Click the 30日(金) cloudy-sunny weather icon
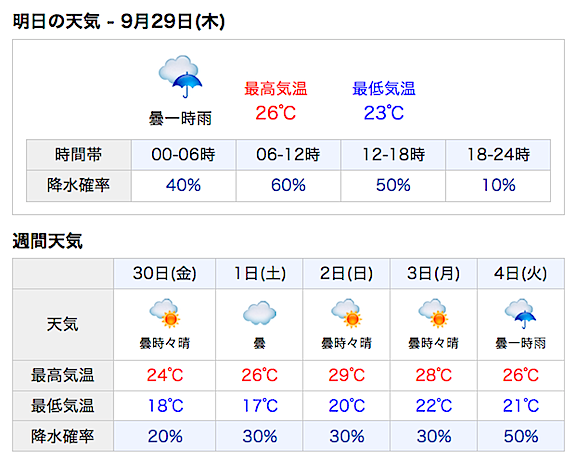The image size is (576, 460). [164, 313]
